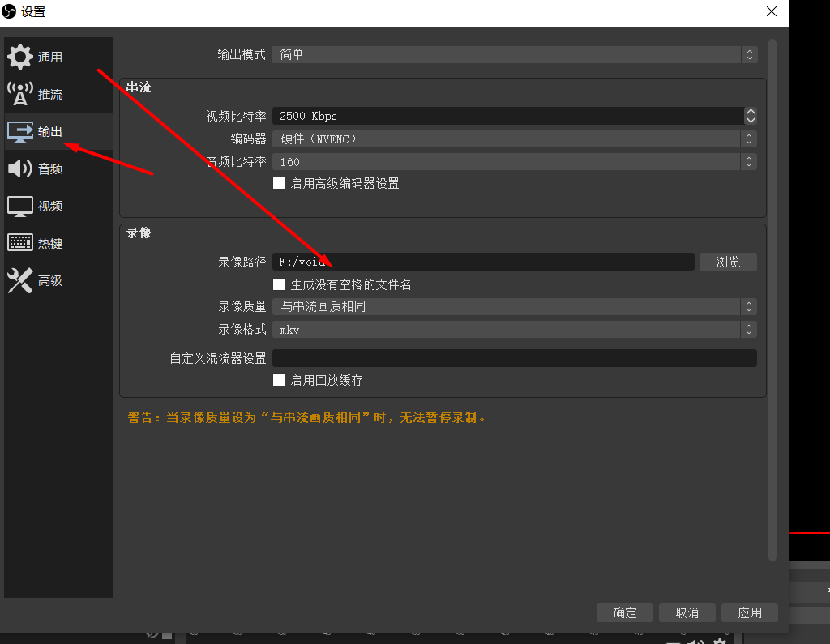
Task: Decrease 视频比特率 with the down arrow
Action: [x=750, y=120]
